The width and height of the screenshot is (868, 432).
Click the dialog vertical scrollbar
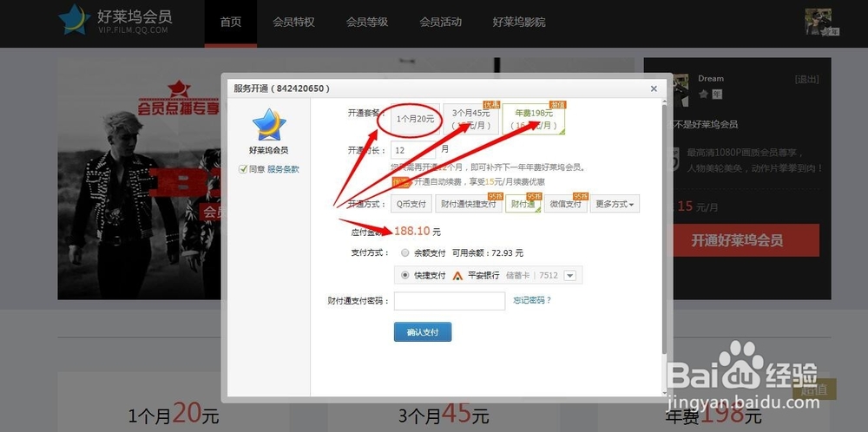[x=664, y=230]
